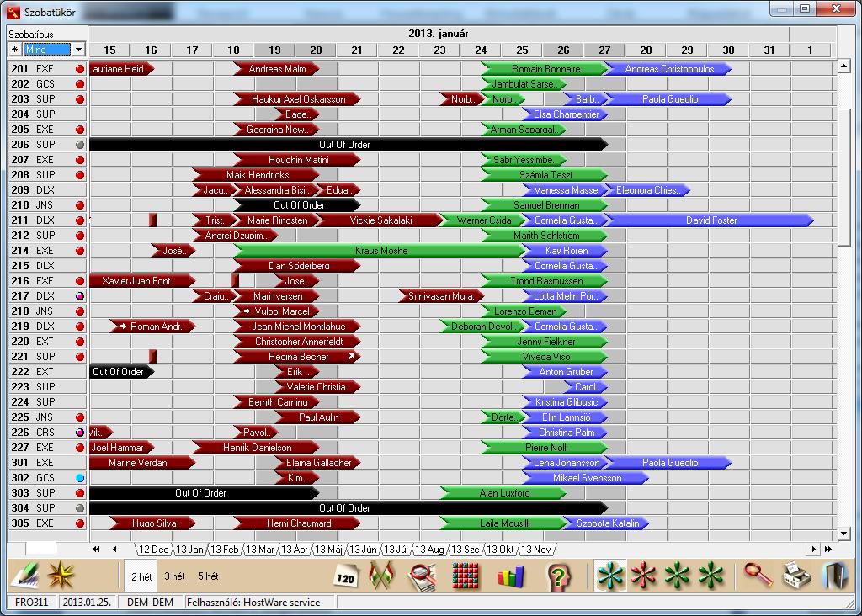Go to next month with single-right arrow
The height and width of the screenshot is (616, 862).
point(814,549)
